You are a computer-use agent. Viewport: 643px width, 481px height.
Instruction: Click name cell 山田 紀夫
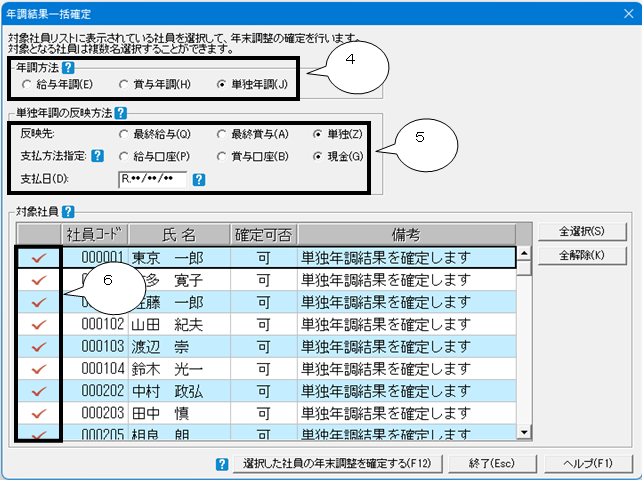pyautogui.click(x=179, y=325)
